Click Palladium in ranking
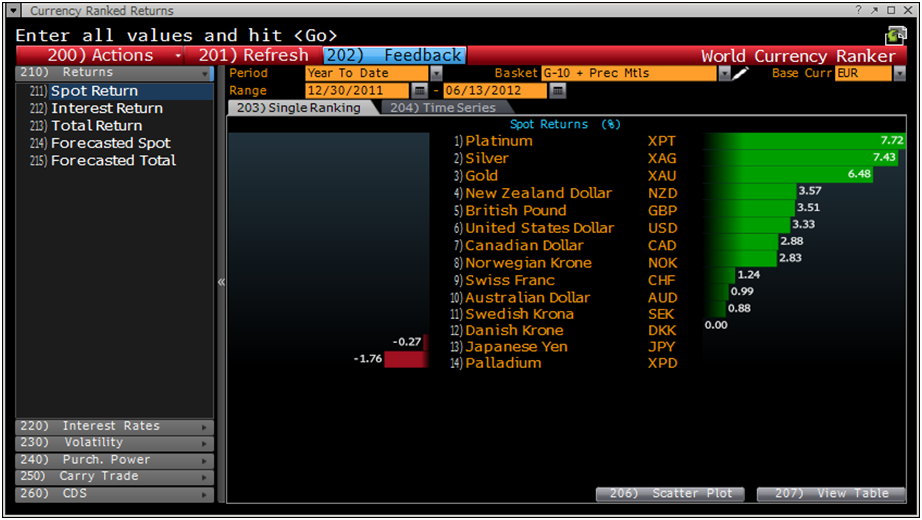Viewport: 922px width, 520px height. point(503,363)
